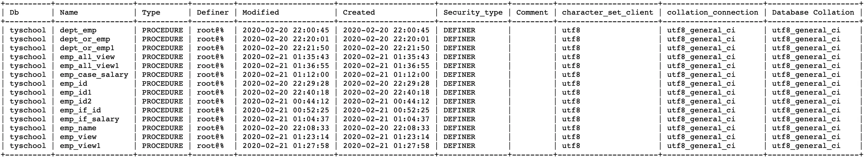Click modified time 2020-02-21 01:35:43

pos(286,57)
